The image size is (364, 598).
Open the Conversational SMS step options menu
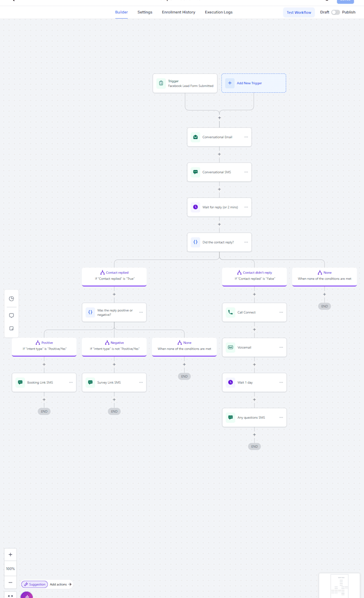[246, 172]
